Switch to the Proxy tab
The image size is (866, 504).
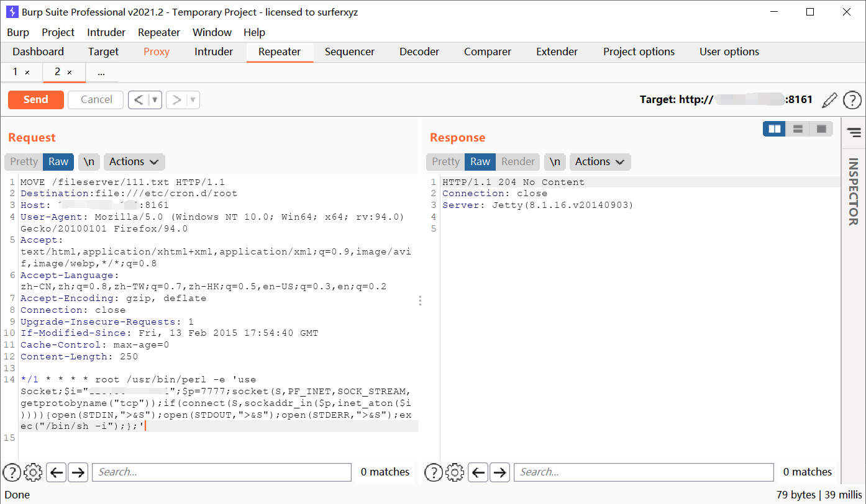tap(157, 52)
